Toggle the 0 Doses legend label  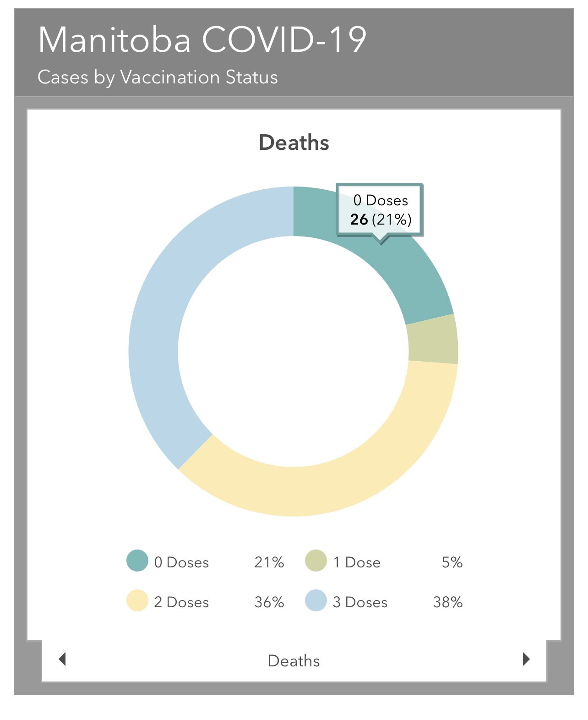pyautogui.click(x=181, y=562)
